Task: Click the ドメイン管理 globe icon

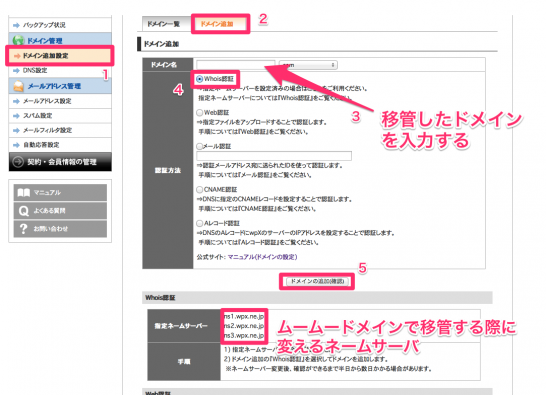Action: pos(18,40)
